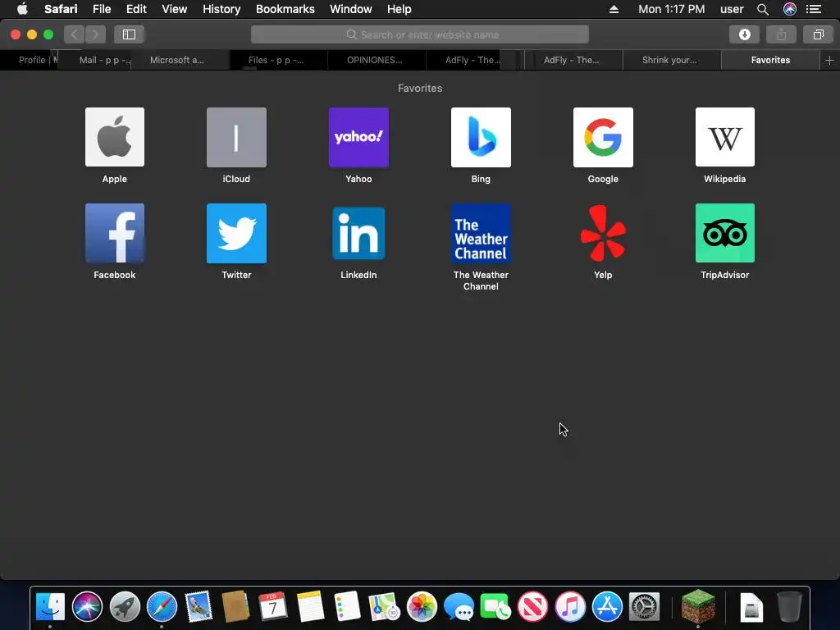Open the Twitter favorite

pos(236,233)
